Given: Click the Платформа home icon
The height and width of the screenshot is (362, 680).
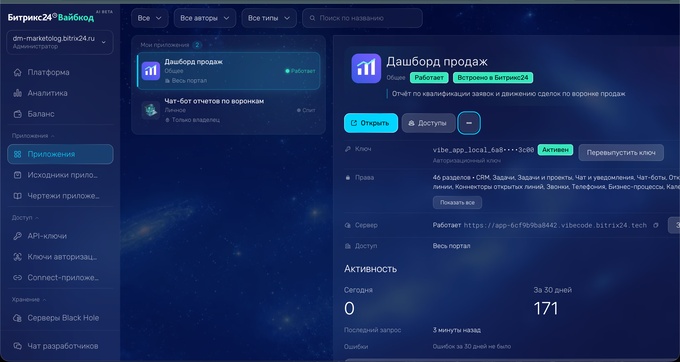Looking at the screenshot, I should point(17,72).
